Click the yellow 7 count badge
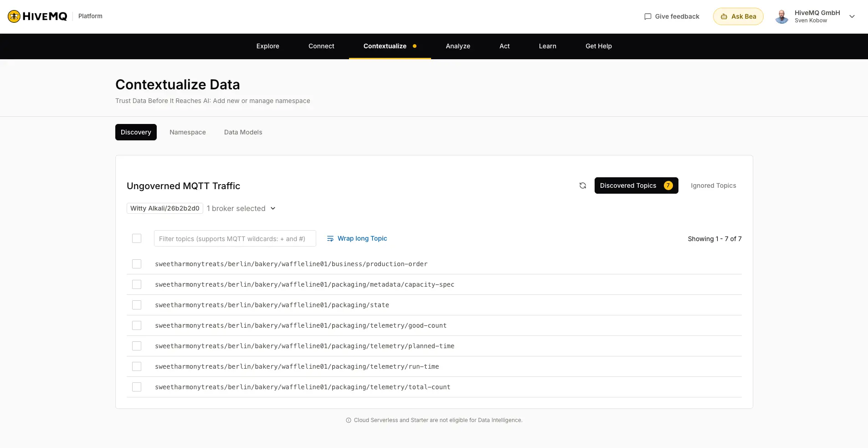 tap(668, 185)
